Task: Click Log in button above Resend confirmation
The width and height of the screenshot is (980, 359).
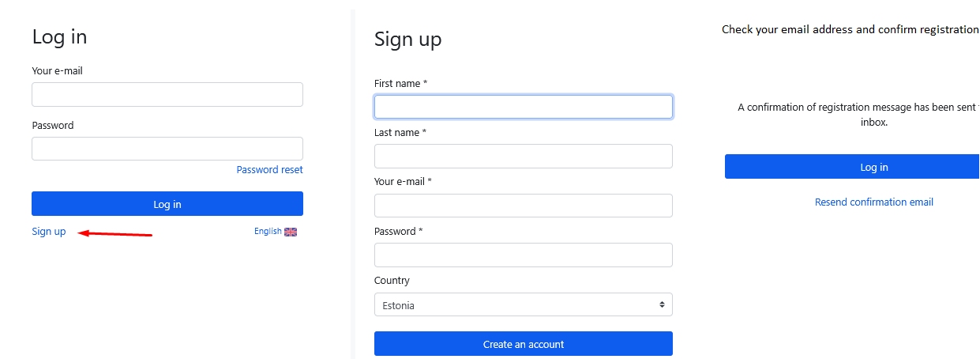Action: tap(873, 167)
